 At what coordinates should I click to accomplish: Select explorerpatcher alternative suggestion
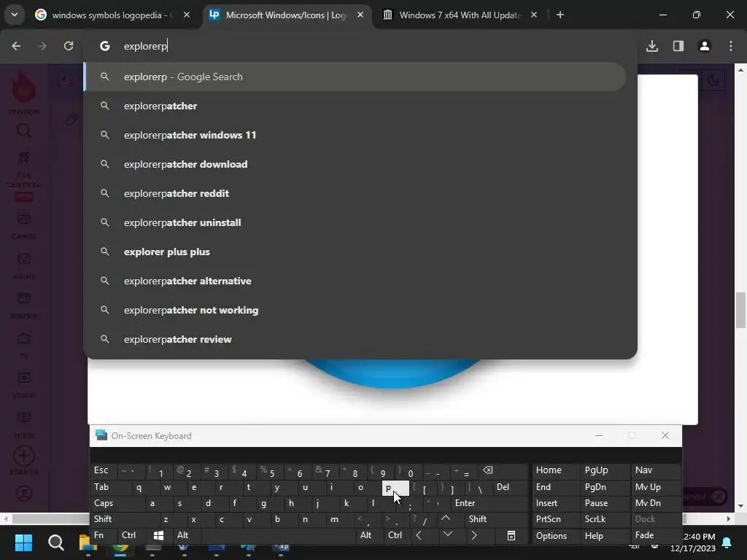(x=355, y=281)
